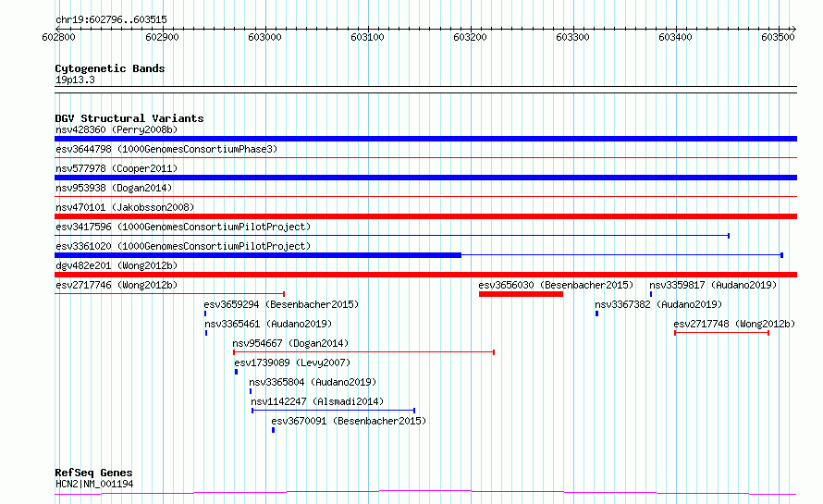
Task: Select the 19p13.3 band label
Action: point(75,80)
